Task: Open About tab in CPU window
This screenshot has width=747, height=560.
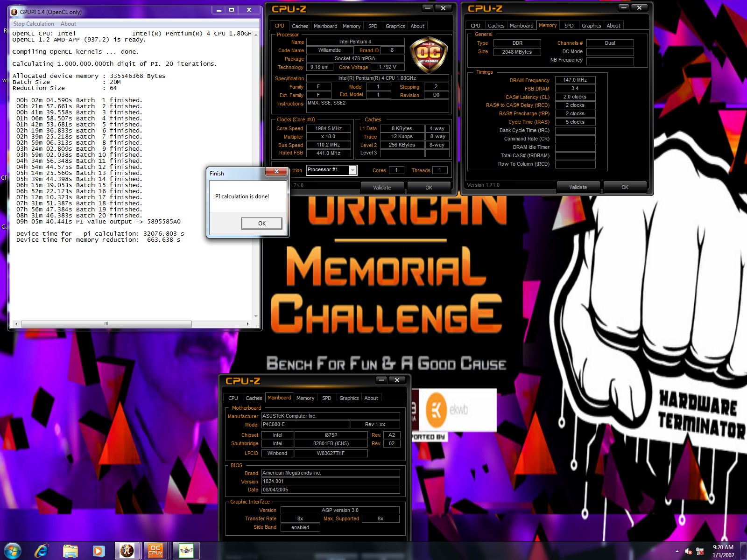Action: tap(417, 26)
